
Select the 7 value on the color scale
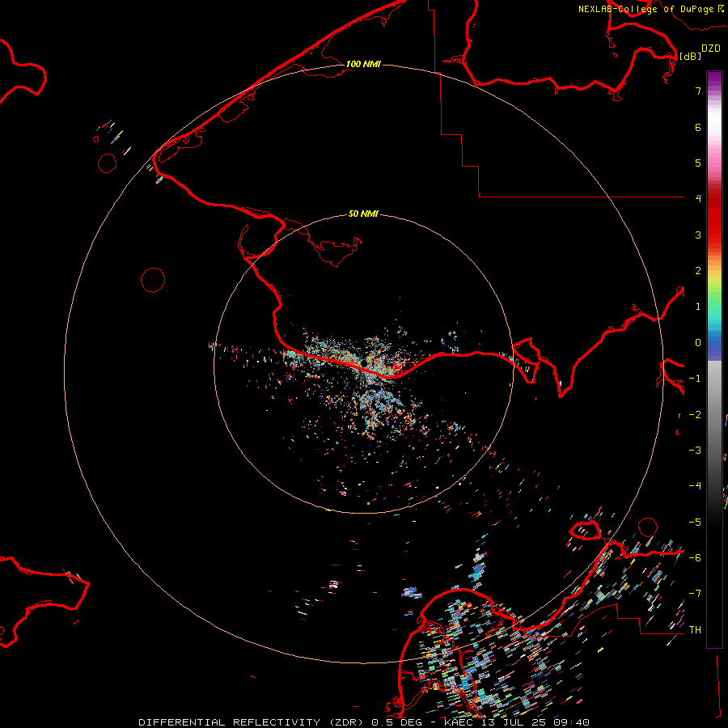click(698, 91)
